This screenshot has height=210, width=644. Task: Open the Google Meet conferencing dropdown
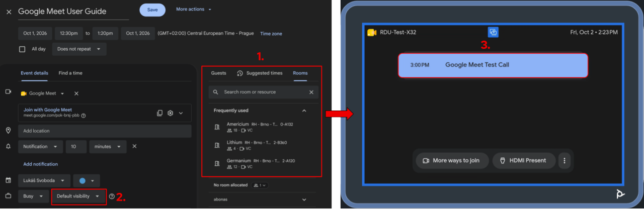(x=43, y=93)
